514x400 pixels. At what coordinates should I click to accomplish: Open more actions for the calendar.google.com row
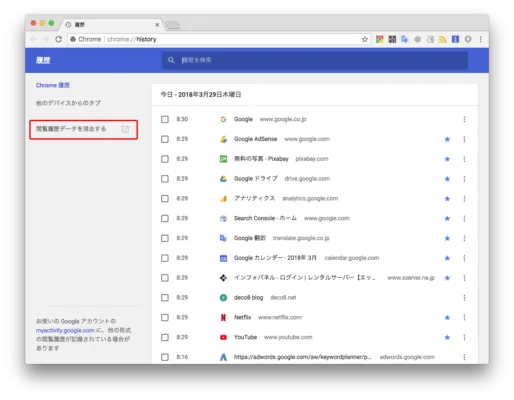[464, 258]
